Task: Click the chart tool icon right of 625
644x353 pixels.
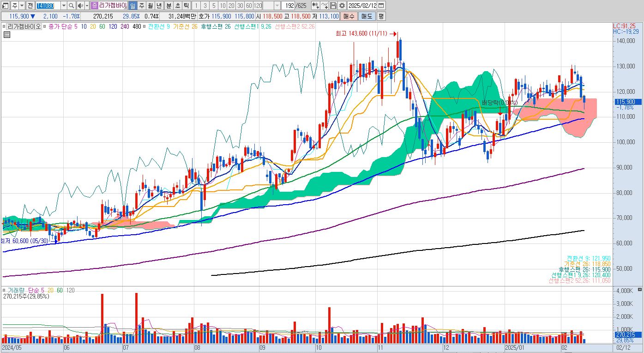Action: pyautogui.click(x=315, y=6)
